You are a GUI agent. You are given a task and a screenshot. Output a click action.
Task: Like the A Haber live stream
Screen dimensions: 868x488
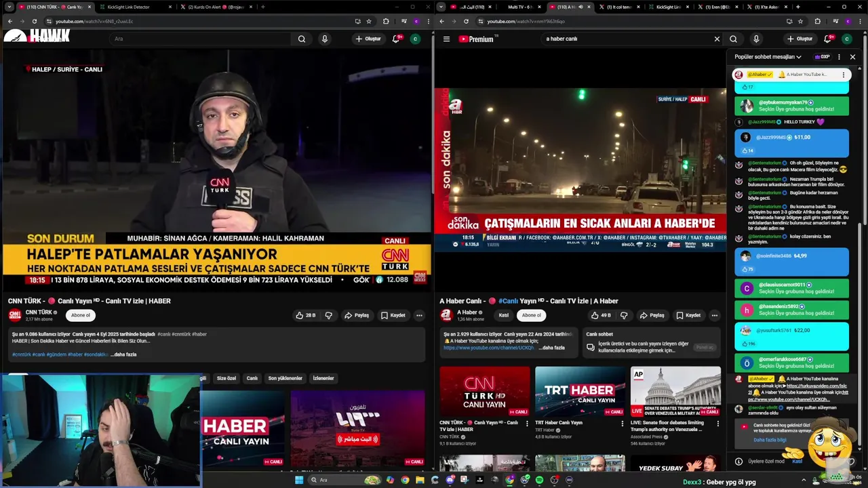coord(601,315)
